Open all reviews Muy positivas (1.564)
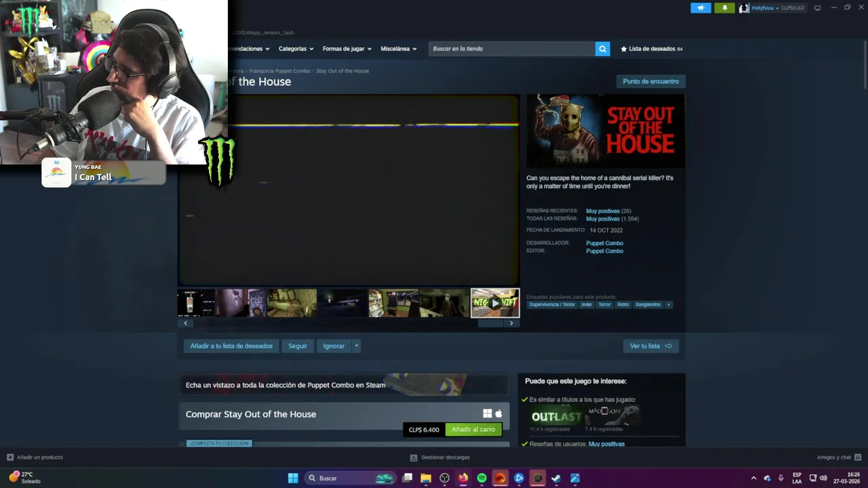868x488 pixels. click(x=612, y=219)
